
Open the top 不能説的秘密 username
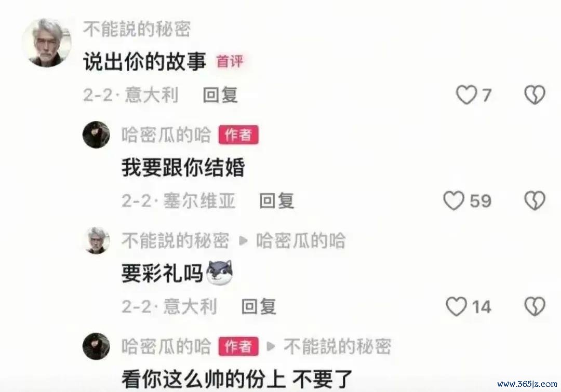tap(137, 29)
